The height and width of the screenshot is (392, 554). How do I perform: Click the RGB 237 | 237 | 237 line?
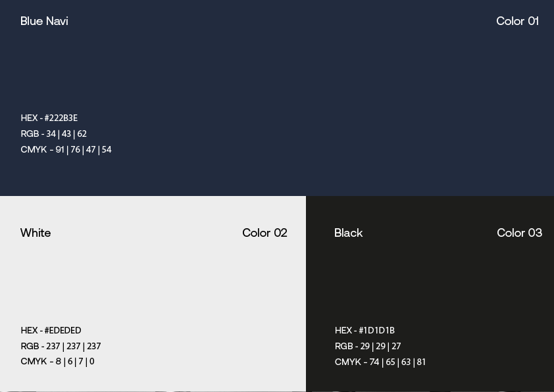[61, 347]
